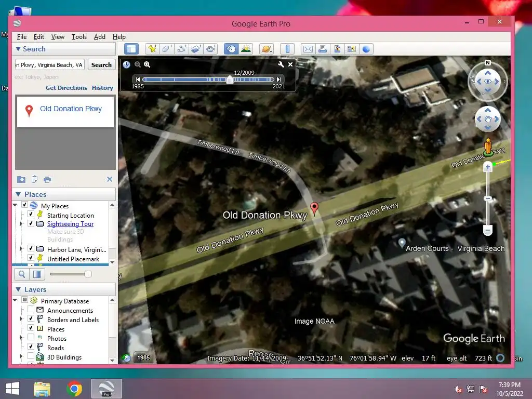Open the Ruler tool
This screenshot has width=532, height=399.
tap(287, 49)
